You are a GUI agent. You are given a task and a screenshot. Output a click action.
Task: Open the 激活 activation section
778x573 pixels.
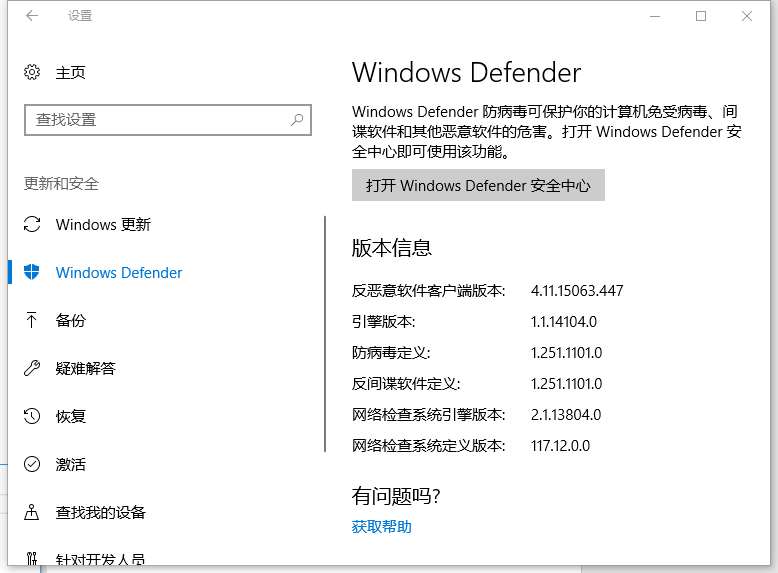point(70,464)
